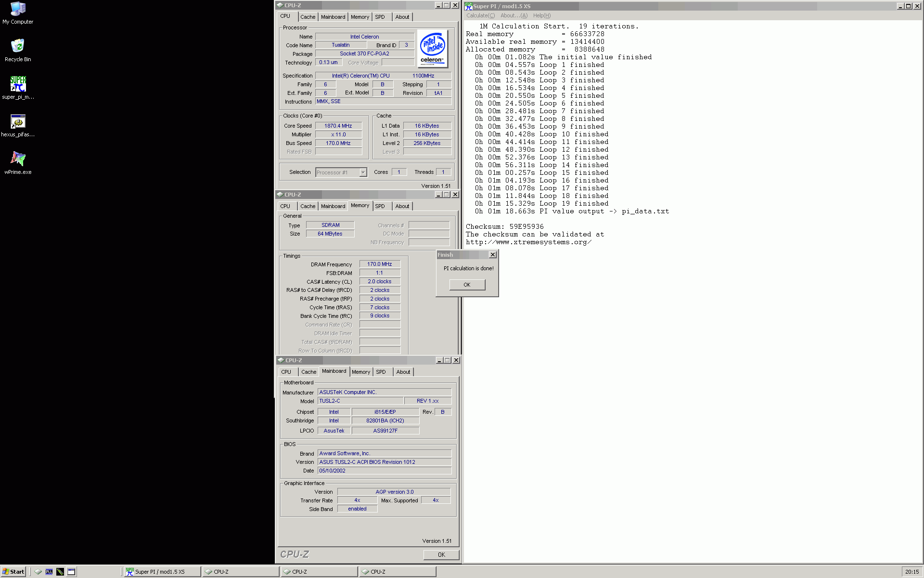Open the SPD tab in top CPU-Z window
Screen dimensions: 924x578
[380, 17]
